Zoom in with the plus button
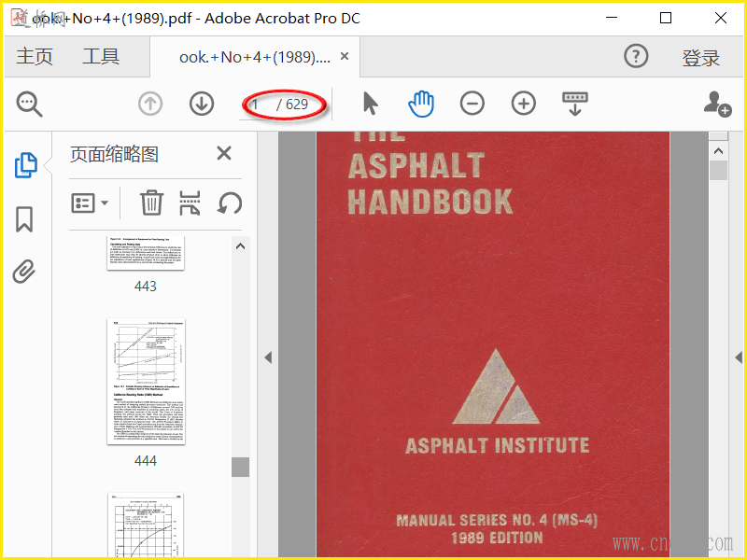 [x=524, y=104]
